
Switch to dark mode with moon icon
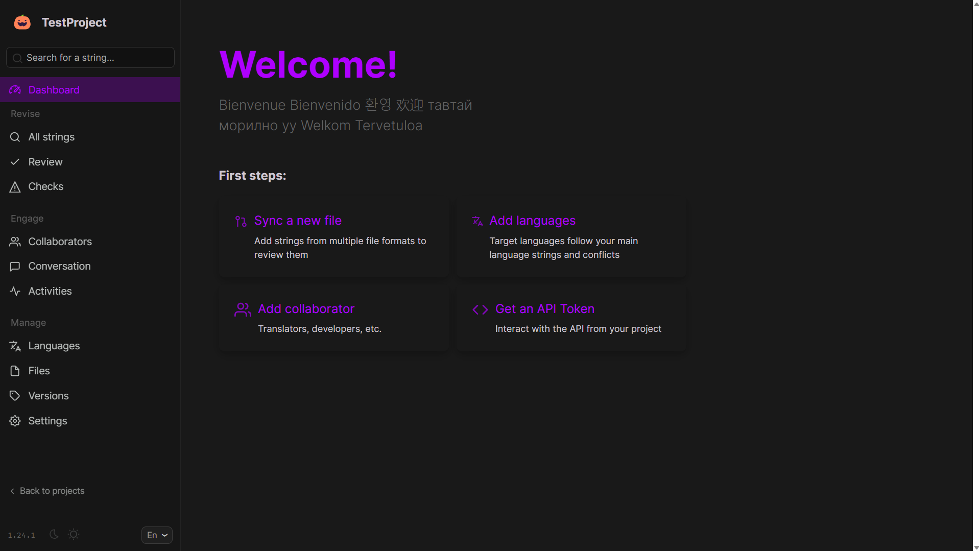point(54,534)
